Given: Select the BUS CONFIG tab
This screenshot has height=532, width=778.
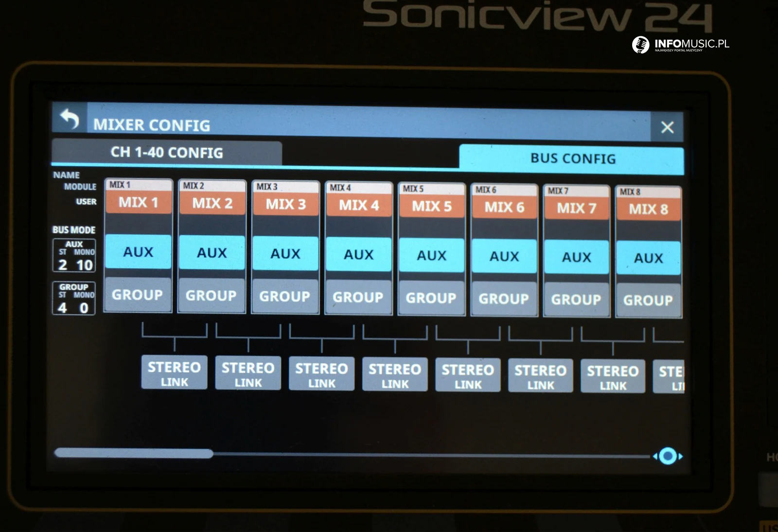Looking at the screenshot, I should (572, 159).
